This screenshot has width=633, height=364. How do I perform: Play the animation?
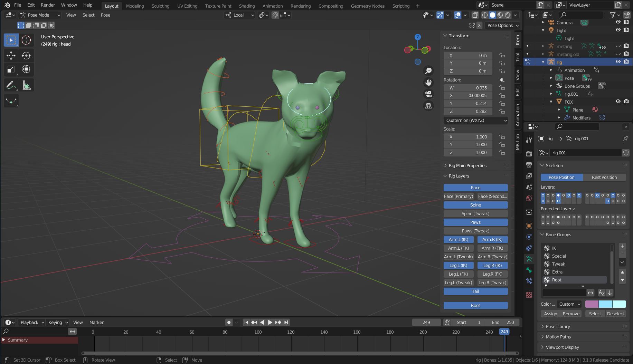(270, 322)
